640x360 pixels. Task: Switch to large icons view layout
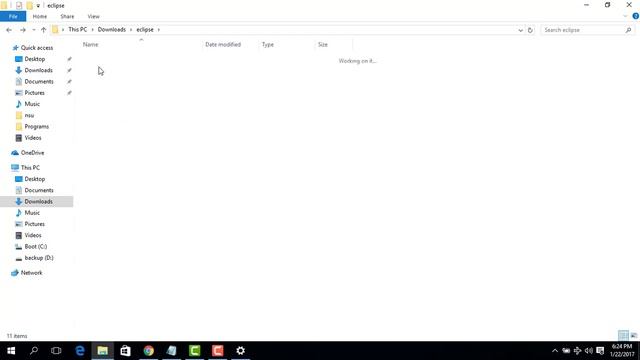[633, 336]
